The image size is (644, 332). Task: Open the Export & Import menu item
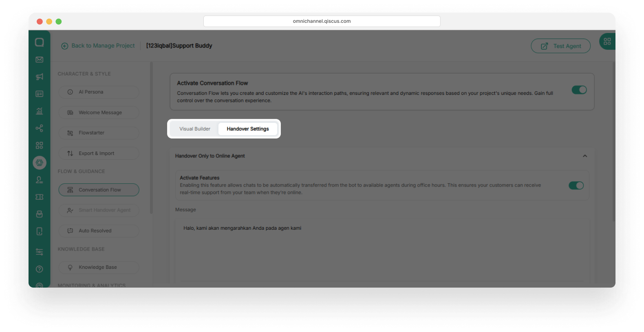click(99, 153)
